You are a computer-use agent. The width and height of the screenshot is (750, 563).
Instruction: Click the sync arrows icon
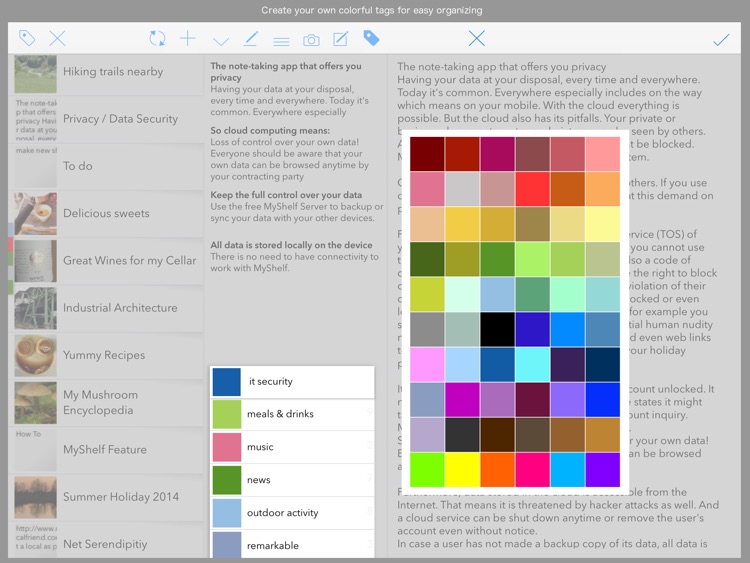click(x=157, y=38)
